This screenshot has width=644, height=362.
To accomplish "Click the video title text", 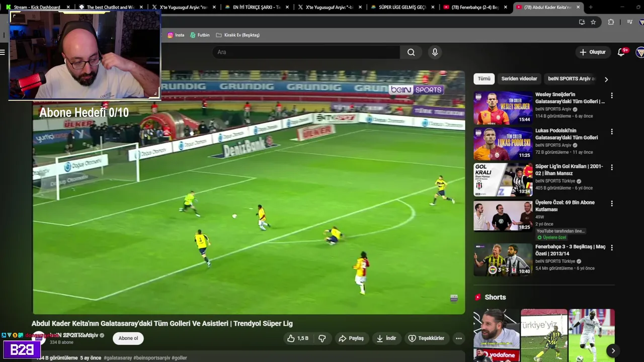I will (x=162, y=324).
